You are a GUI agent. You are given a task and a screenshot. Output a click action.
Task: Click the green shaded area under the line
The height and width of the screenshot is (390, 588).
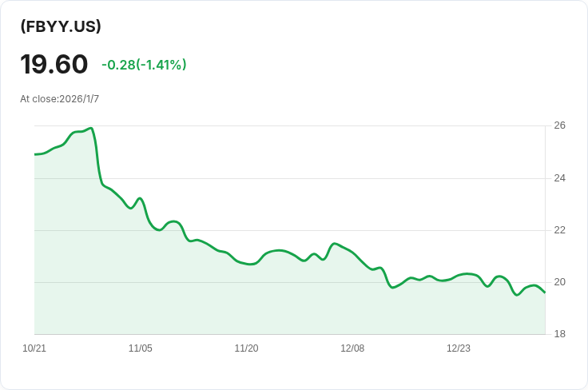pos(240,304)
